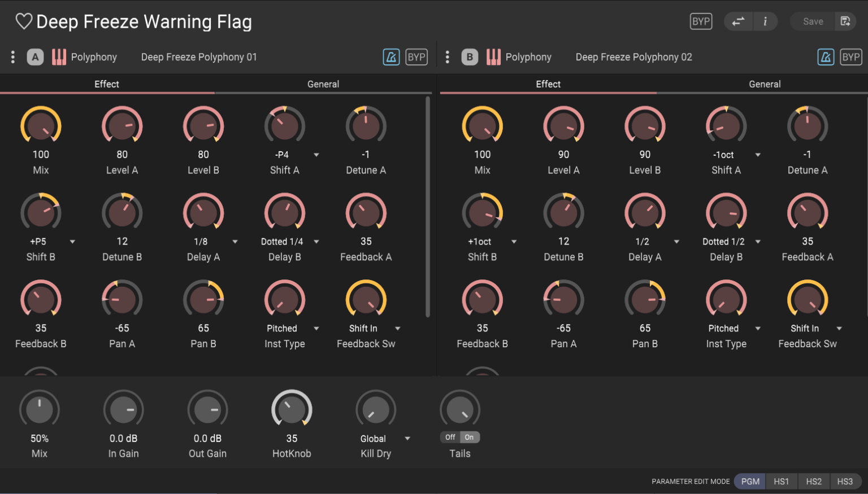868x494 pixels.
Task: Expand slot A Delay B dropdown
Action: point(316,242)
